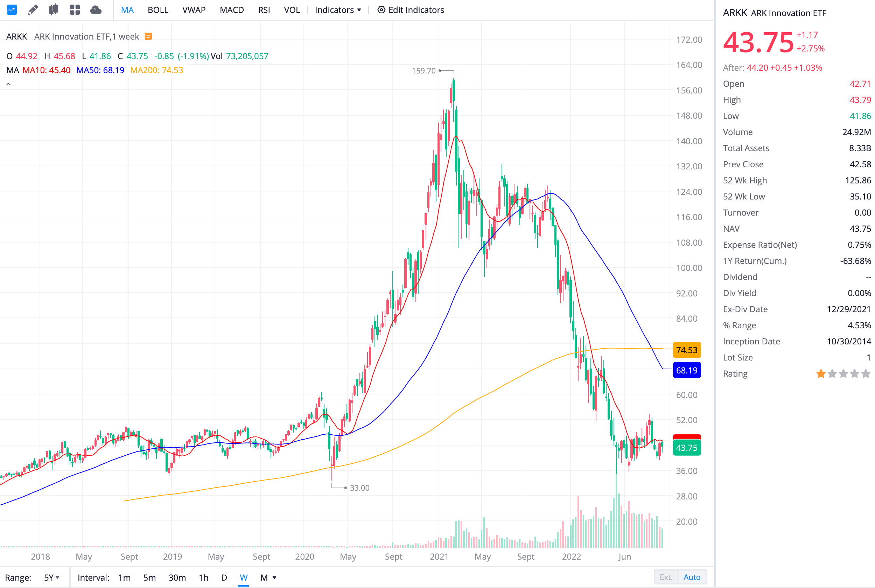This screenshot has height=588, width=875.
Task: Open the grid layout icon
Action: point(75,10)
